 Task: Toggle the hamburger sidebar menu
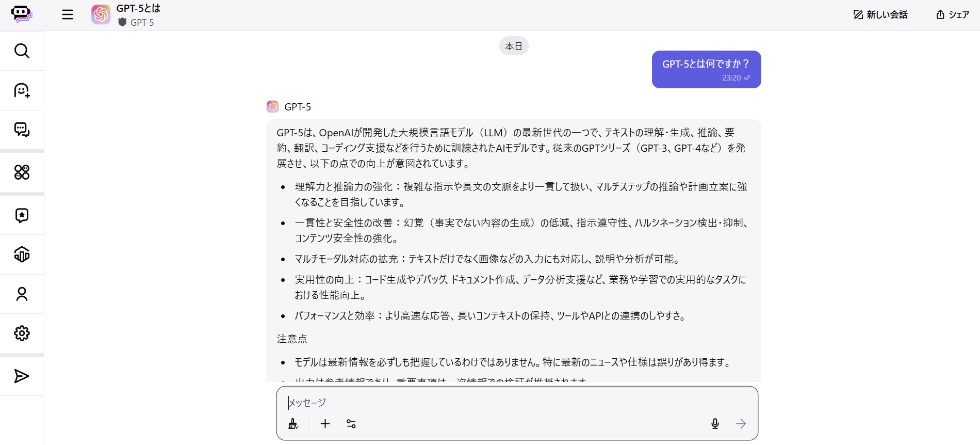68,14
